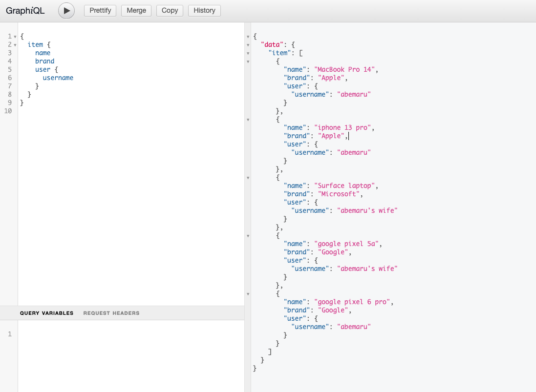This screenshot has width=536, height=392.
Task: Click the "user {" line in the query
Action: pos(46,70)
